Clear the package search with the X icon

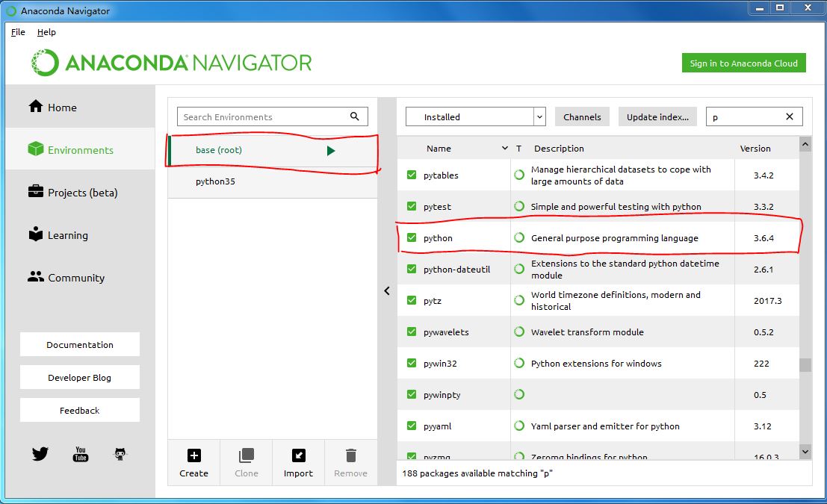pyautogui.click(x=790, y=116)
